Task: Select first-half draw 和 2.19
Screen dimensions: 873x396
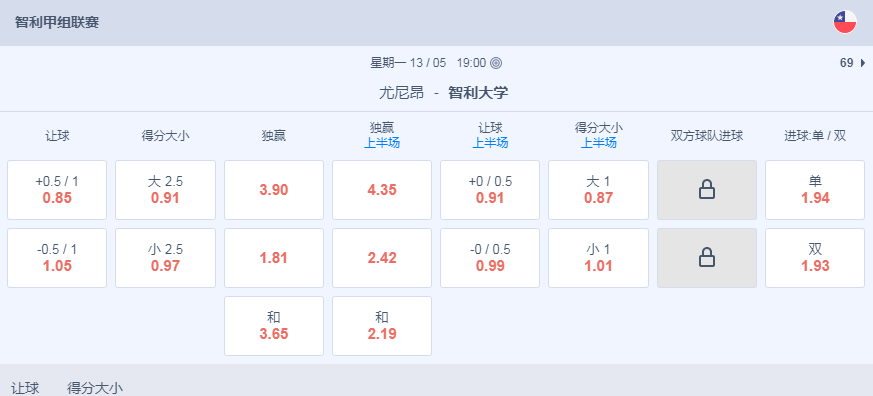Action: pos(382,326)
